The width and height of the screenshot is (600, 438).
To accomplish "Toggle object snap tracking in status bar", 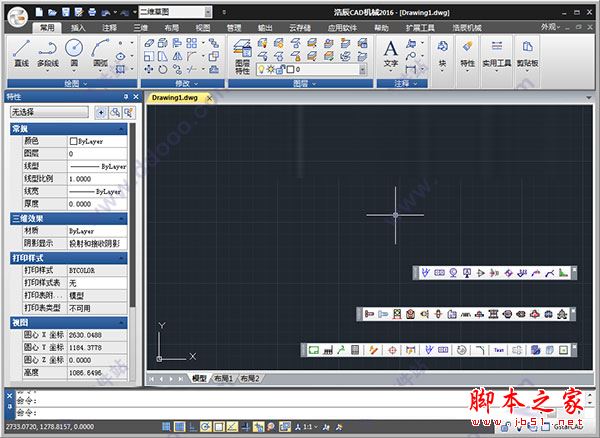I will (x=232, y=427).
